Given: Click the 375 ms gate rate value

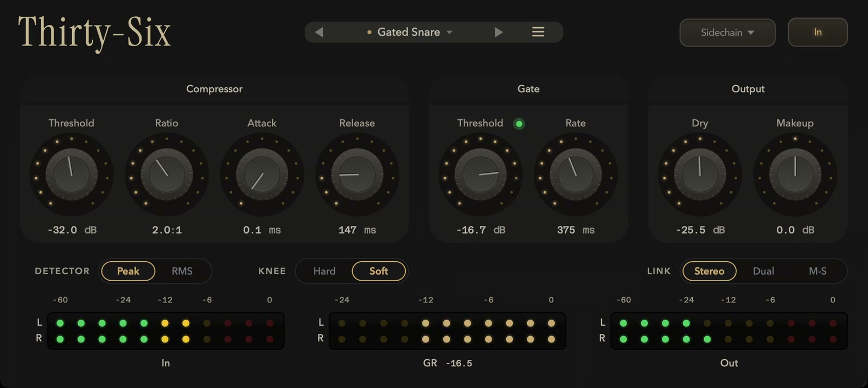Looking at the screenshot, I should point(576,230).
